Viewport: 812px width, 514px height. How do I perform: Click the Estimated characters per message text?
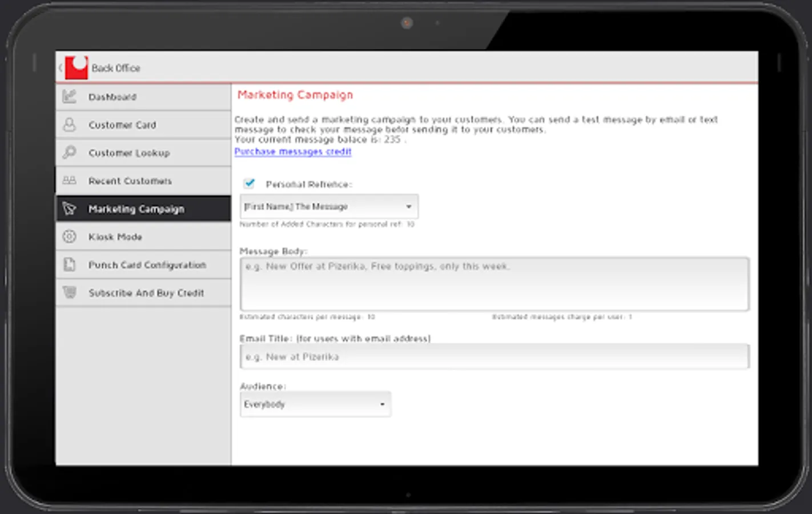coord(307,317)
